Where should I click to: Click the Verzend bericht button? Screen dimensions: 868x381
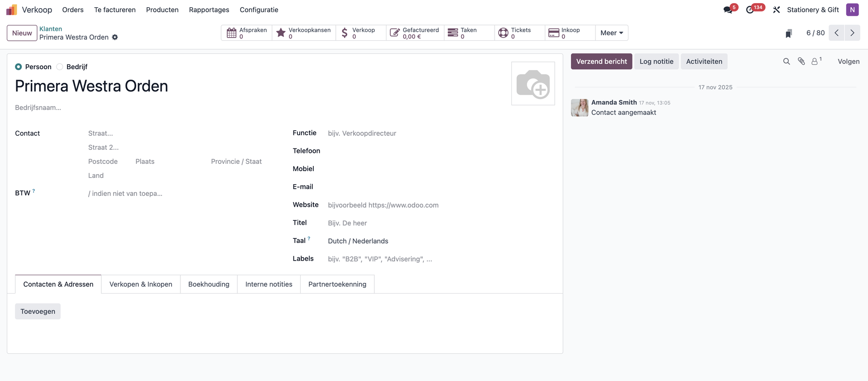tap(601, 62)
